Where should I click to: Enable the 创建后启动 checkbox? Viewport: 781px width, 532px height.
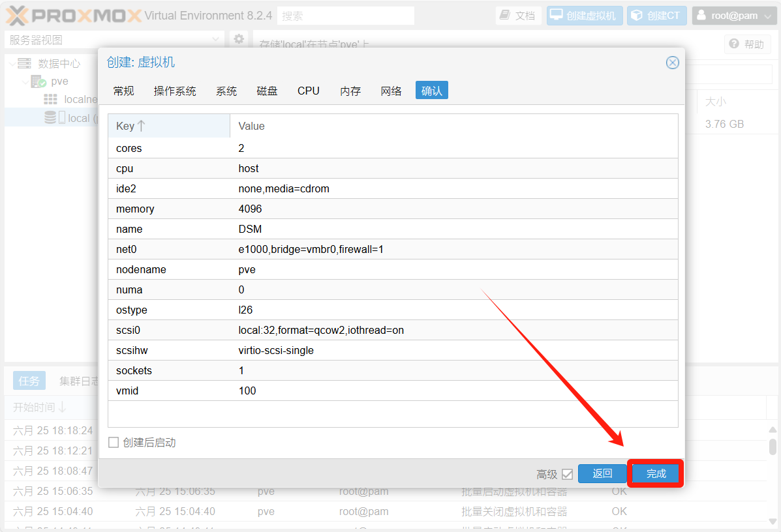pyautogui.click(x=114, y=443)
